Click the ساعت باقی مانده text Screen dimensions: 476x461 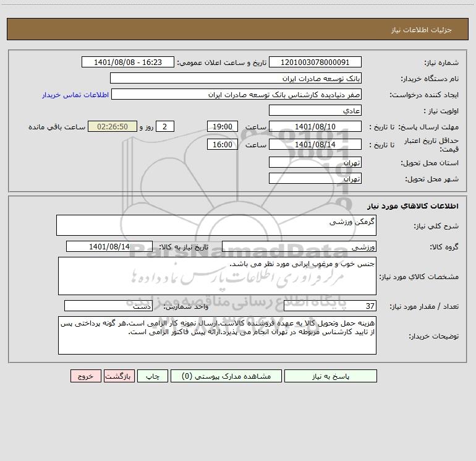[57, 127]
